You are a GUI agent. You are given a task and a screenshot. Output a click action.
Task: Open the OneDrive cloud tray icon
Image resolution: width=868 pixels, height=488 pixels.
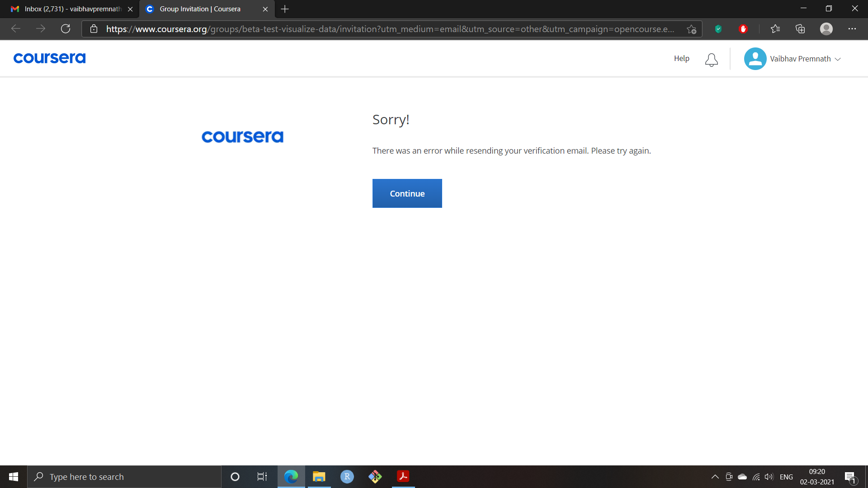coord(742,477)
